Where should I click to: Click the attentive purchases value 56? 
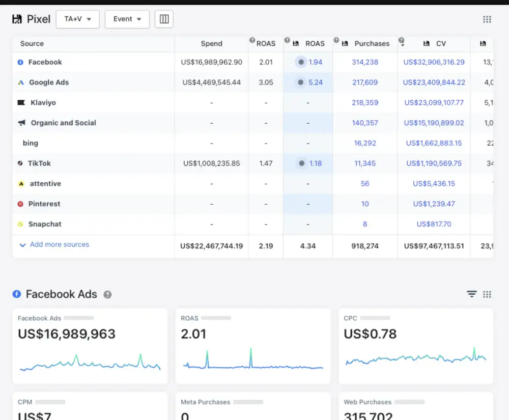click(x=365, y=184)
